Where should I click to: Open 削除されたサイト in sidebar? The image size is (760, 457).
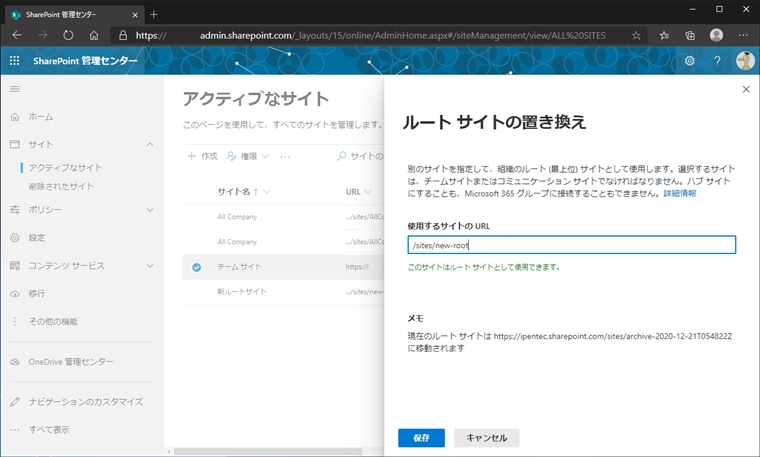[x=61, y=186]
